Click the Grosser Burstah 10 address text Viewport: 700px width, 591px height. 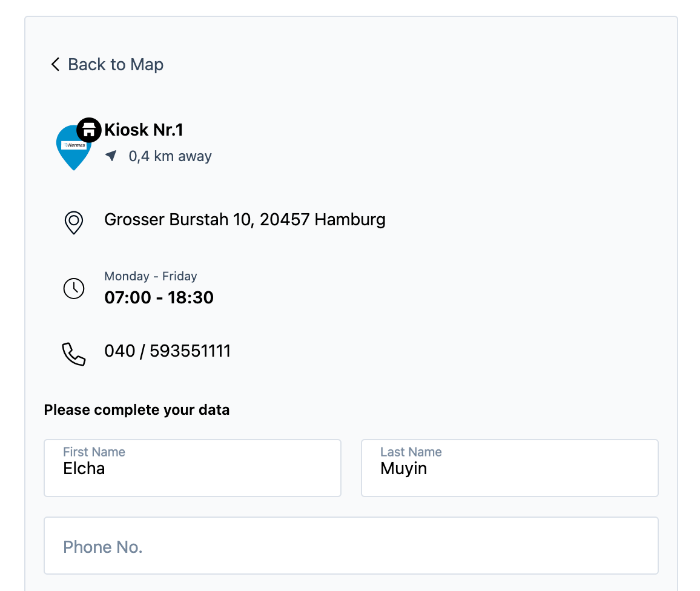point(245,219)
